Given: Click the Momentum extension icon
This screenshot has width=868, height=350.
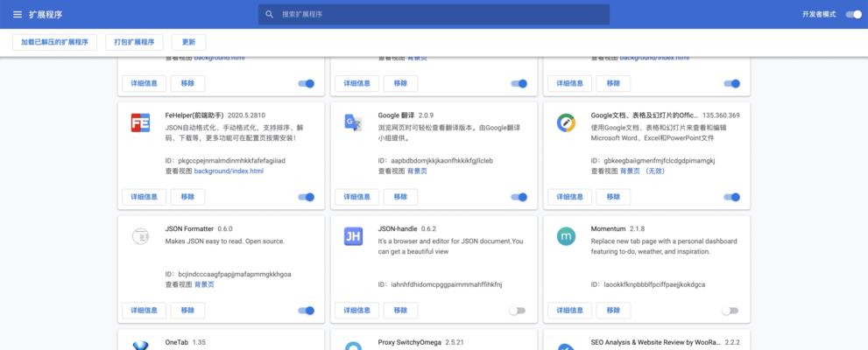Looking at the screenshot, I should pyautogui.click(x=566, y=236).
